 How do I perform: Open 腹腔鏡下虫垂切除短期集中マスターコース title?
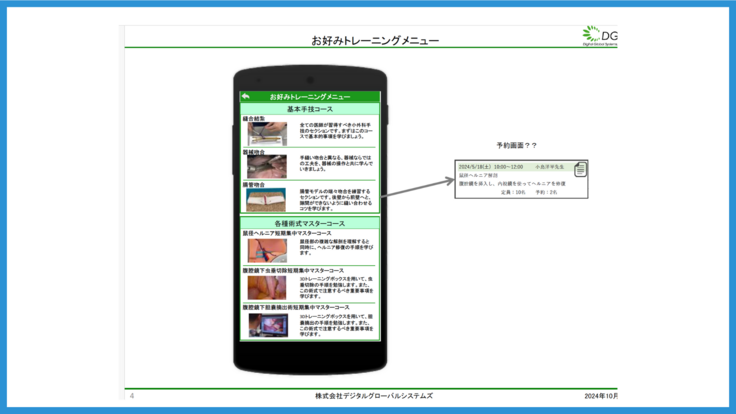click(293, 271)
